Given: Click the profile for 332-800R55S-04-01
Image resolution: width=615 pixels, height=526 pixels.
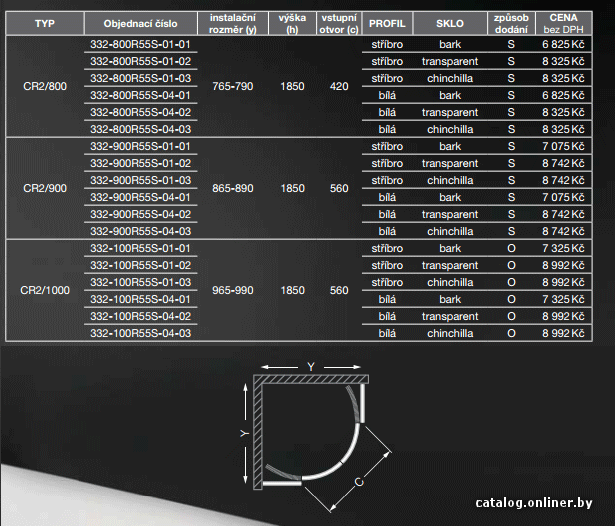Looking at the screenshot, I should click(x=387, y=95).
